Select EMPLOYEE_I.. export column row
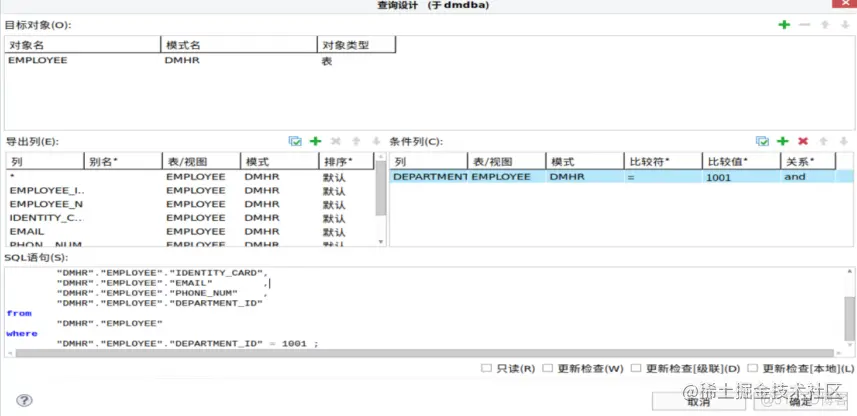 coord(190,191)
